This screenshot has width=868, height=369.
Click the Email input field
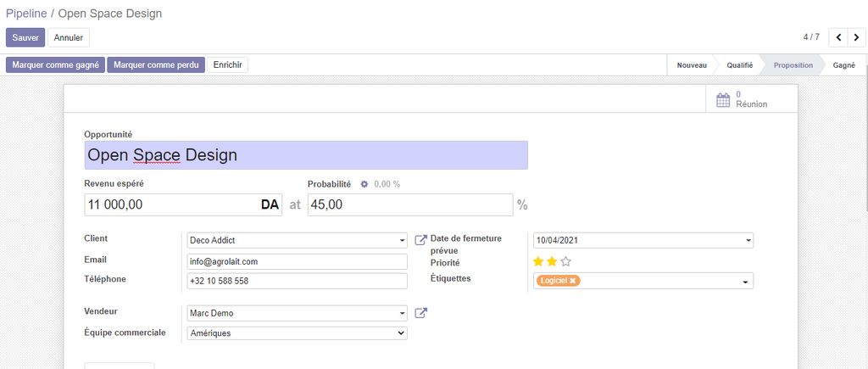coord(297,262)
